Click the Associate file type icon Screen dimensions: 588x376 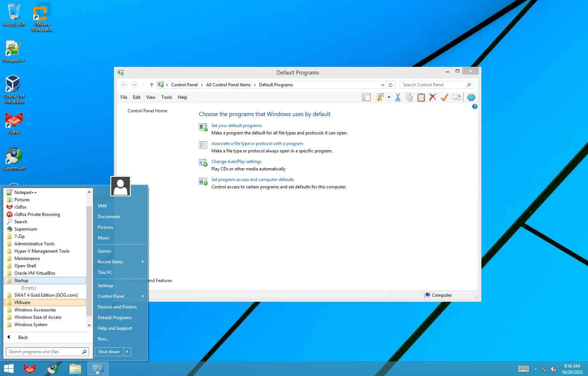203,145
